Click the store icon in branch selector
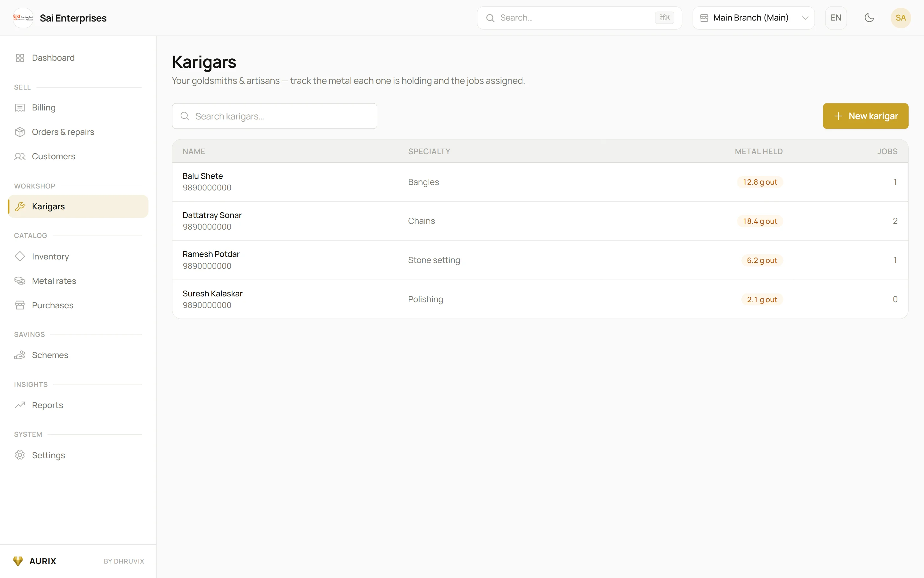This screenshot has width=924, height=578. click(704, 18)
